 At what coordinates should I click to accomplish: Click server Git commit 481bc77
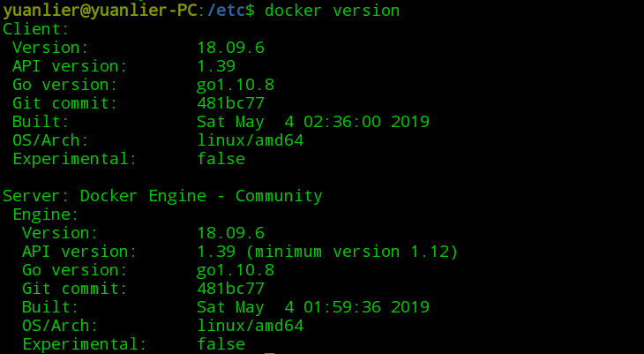[x=231, y=289]
